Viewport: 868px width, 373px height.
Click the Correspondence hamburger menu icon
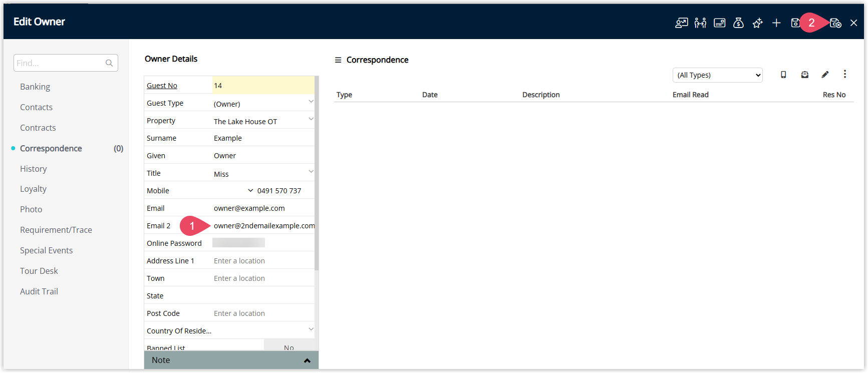pyautogui.click(x=338, y=60)
